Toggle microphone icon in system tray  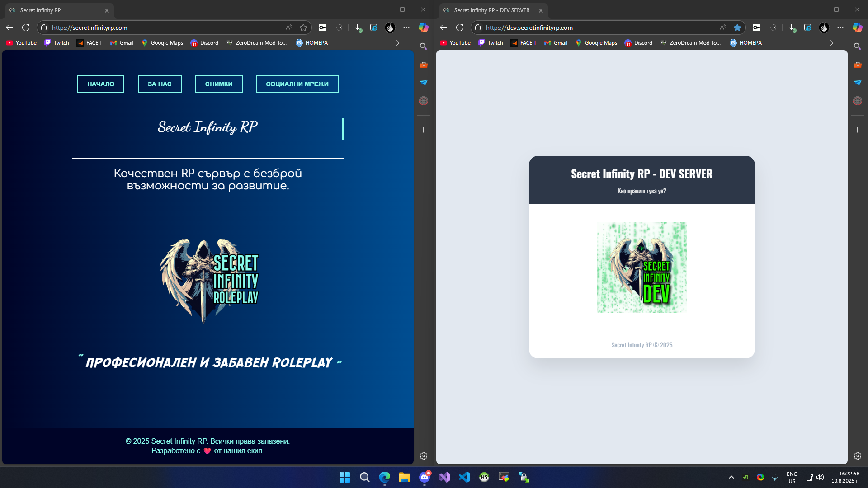click(775, 477)
